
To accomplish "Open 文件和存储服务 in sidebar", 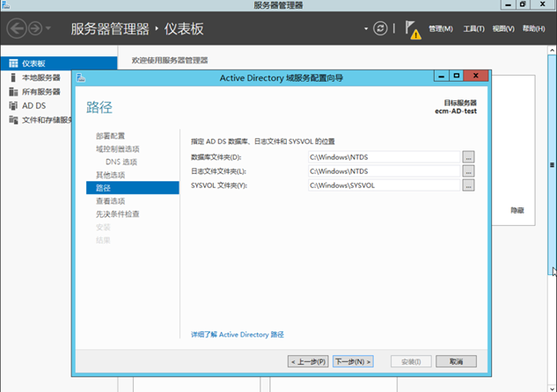I will (46, 120).
